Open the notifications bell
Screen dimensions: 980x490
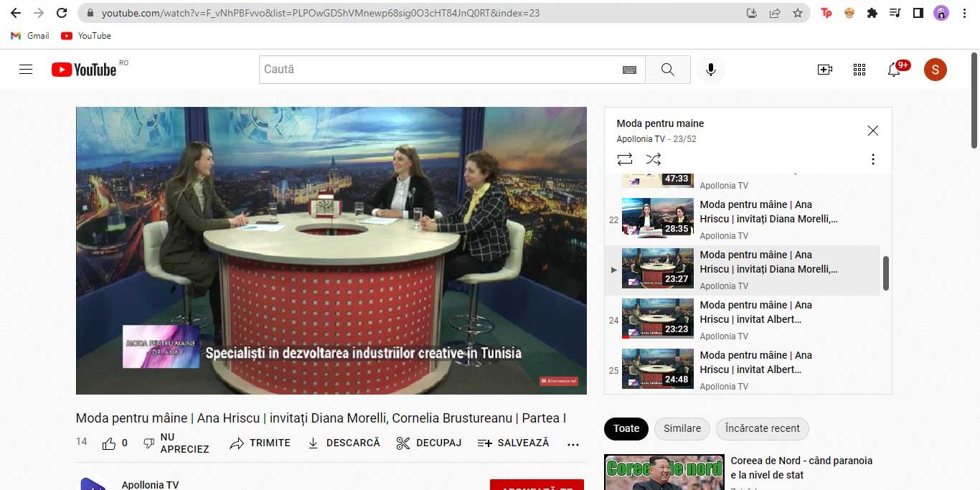point(894,70)
